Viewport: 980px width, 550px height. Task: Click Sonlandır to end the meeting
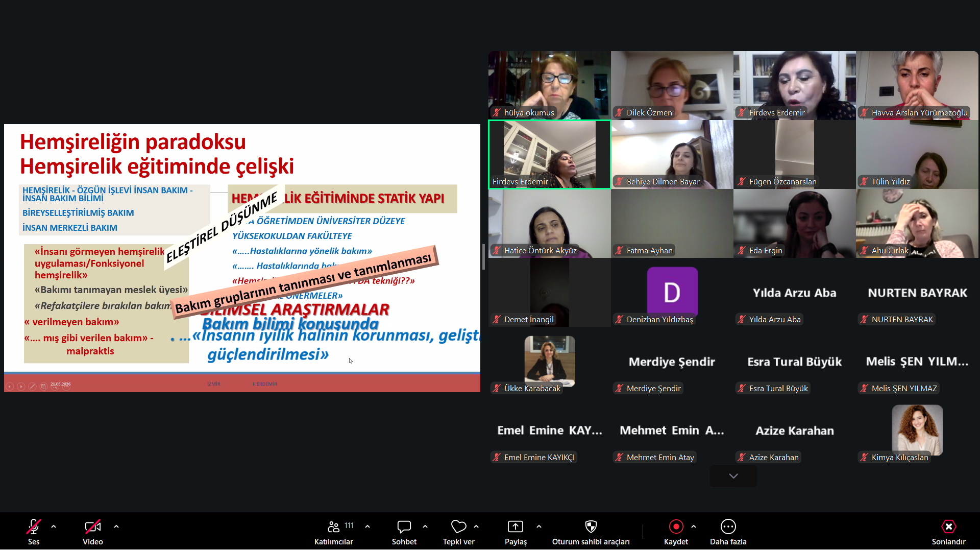coord(949,532)
